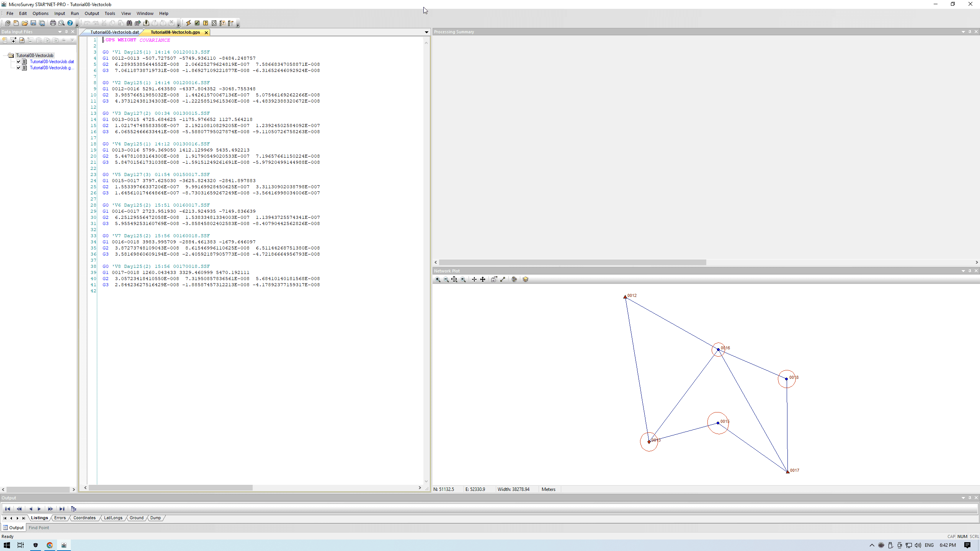Image resolution: width=980 pixels, height=551 pixels.
Task: Open Processing Summary panel options dropdown
Action: tap(963, 32)
